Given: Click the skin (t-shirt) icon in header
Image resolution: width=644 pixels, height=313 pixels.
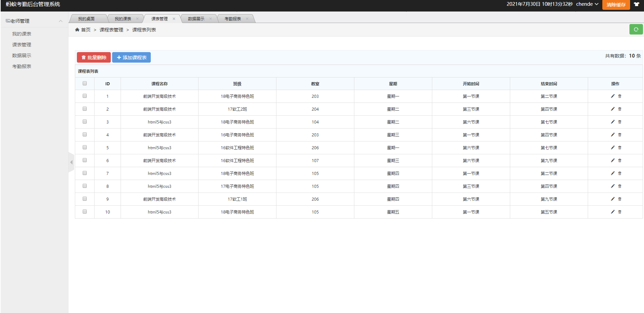Looking at the screenshot, I should point(637,4).
